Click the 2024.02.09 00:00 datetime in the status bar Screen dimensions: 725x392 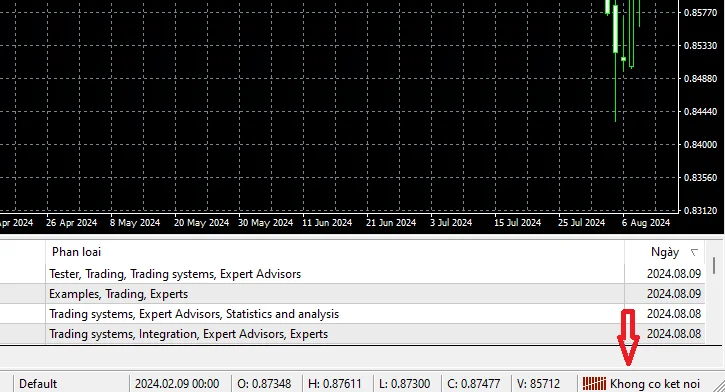click(177, 384)
